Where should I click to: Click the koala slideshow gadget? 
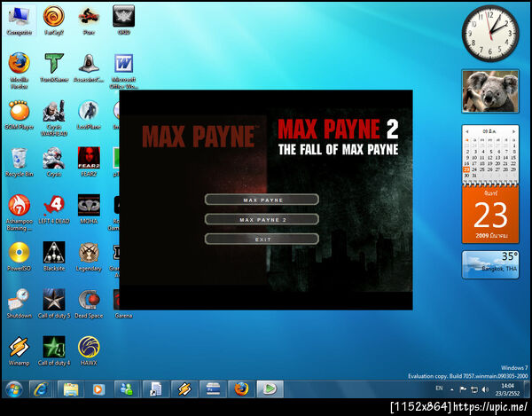point(490,91)
